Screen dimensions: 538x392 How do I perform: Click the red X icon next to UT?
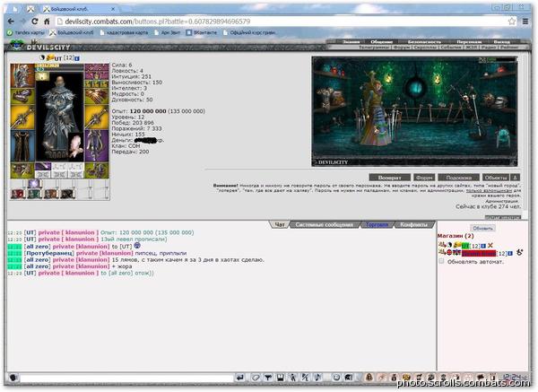point(490,246)
